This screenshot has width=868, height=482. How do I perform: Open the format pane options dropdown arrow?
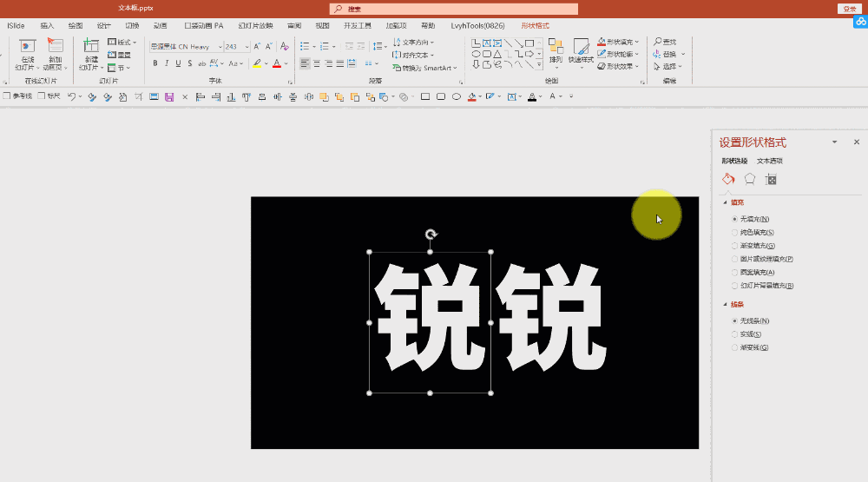(x=834, y=142)
